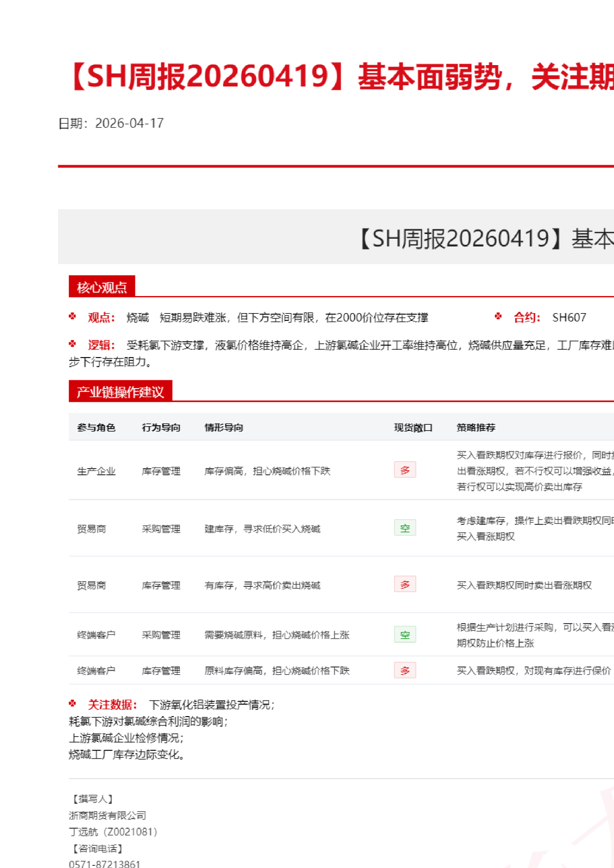Image resolution: width=614 pixels, height=868 pixels.
Task: Select the 核心观点 section tab
Action: [x=102, y=287]
